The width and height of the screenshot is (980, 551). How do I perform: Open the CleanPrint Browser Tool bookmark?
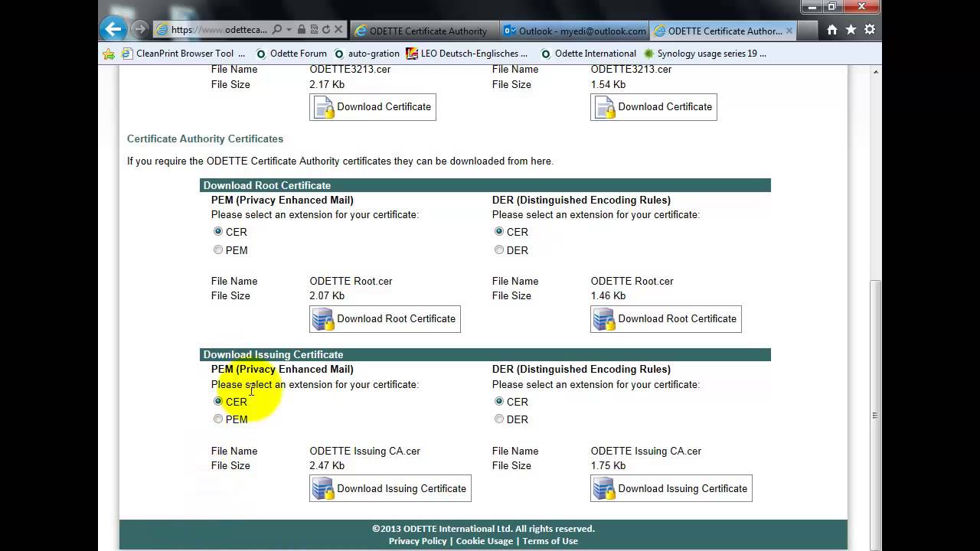[184, 54]
